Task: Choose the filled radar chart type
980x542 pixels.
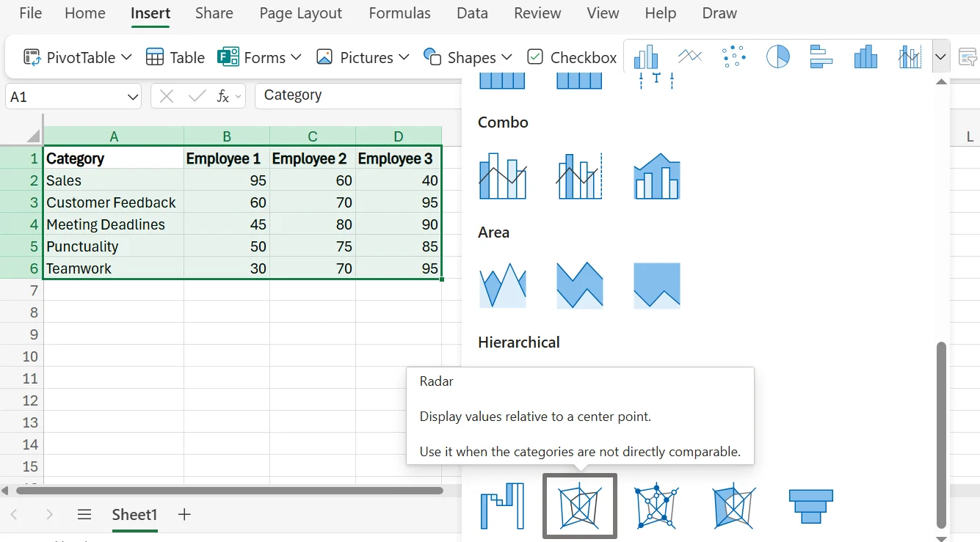Action: (733, 506)
